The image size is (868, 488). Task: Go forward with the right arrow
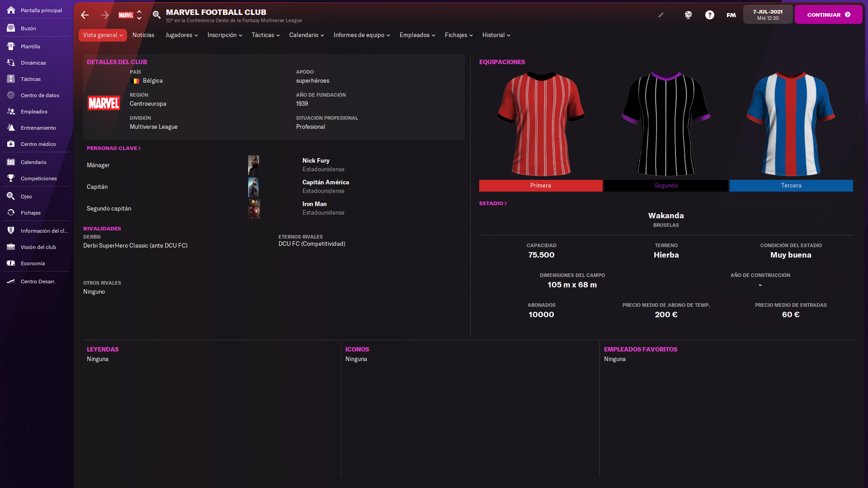[x=105, y=15]
